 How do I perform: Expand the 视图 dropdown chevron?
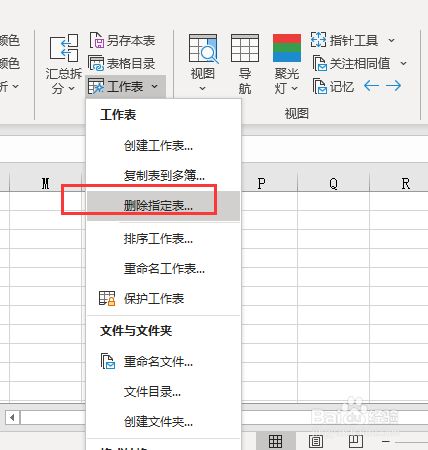[203, 89]
